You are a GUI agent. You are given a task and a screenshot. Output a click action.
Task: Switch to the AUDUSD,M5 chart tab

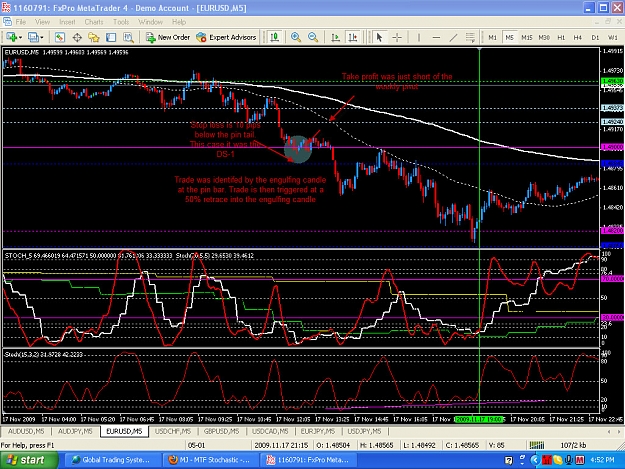pyautogui.click(x=26, y=431)
